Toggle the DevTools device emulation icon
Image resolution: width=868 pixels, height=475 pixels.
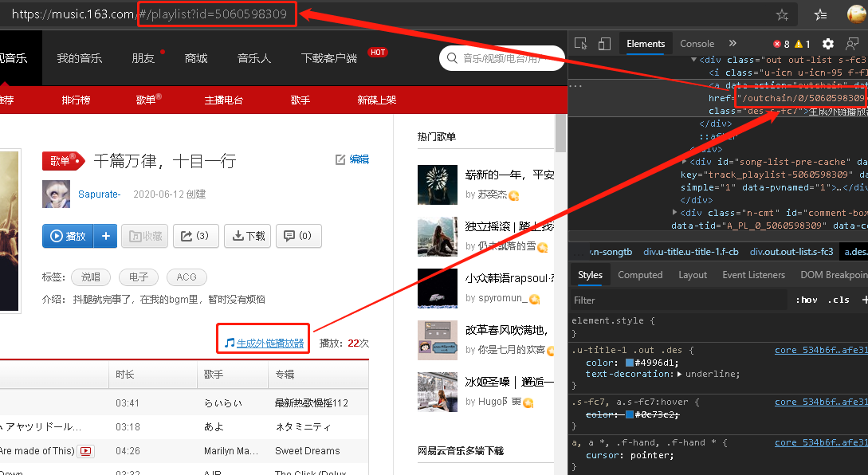click(x=604, y=44)
